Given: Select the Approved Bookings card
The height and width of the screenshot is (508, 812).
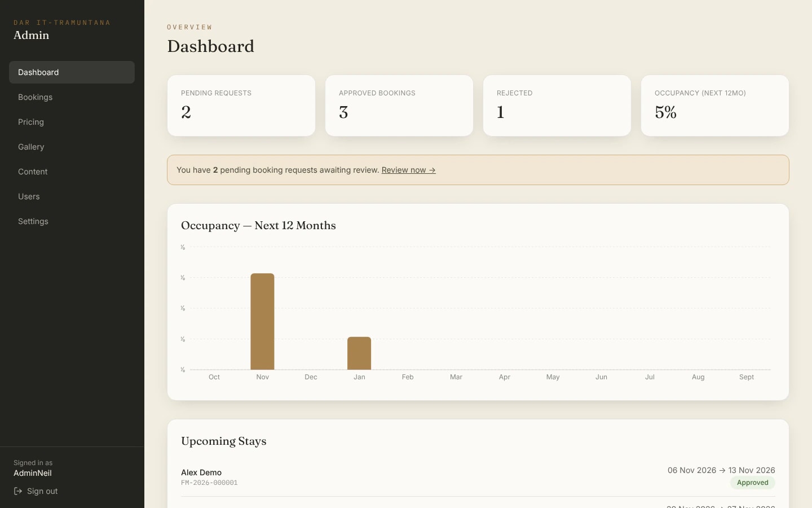Looking at the screenshot, I should click(x=399, y=106).
